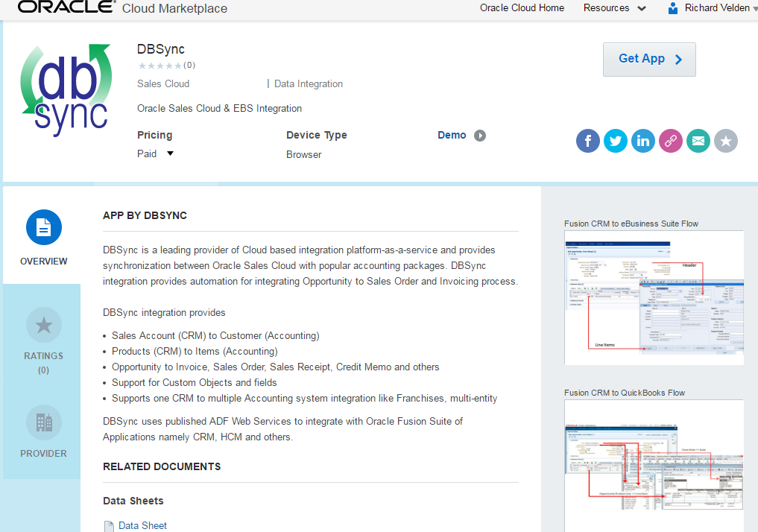Click 'Fusion CRM to eBusiness Suite Flow' caption
The height and width of the screenshot is (532, 758).
tap(631, 224)
